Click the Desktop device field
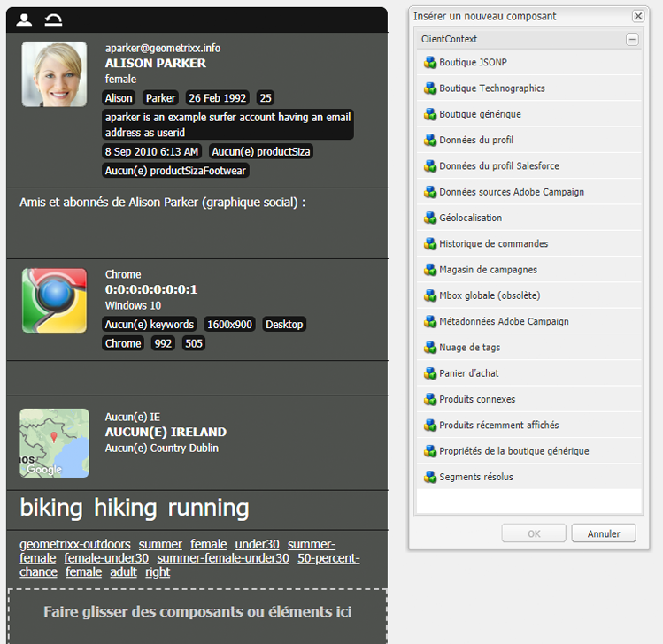Screen dimensions: 663x644 click(284, 325)
